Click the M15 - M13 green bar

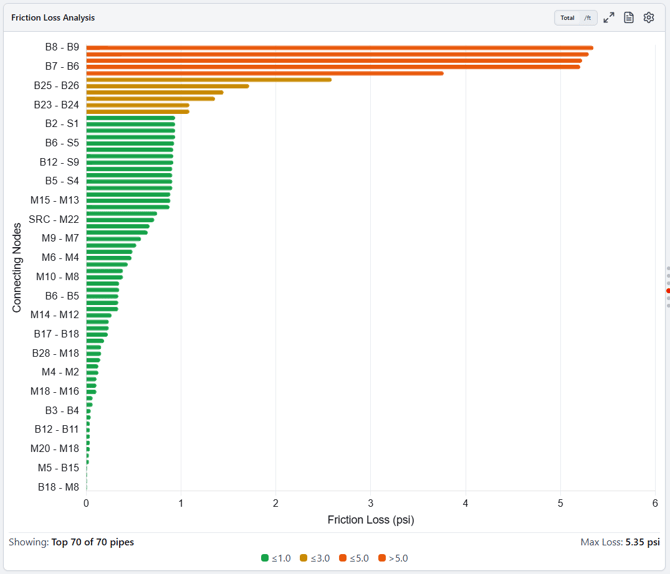128,200
